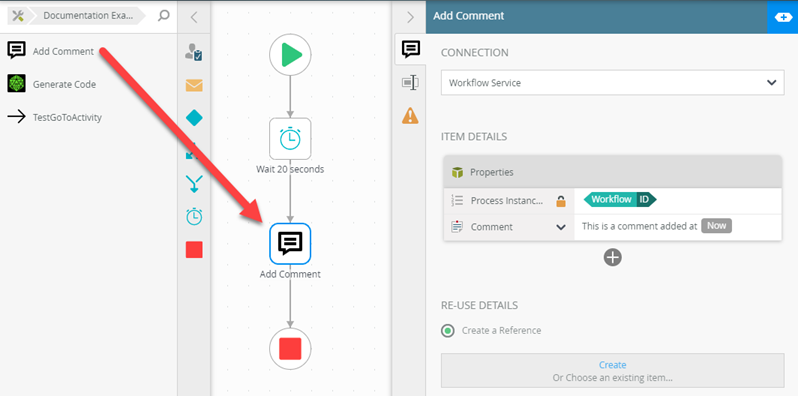
Task: Switch to the properties rename tab
Action: tap(410, 82)
